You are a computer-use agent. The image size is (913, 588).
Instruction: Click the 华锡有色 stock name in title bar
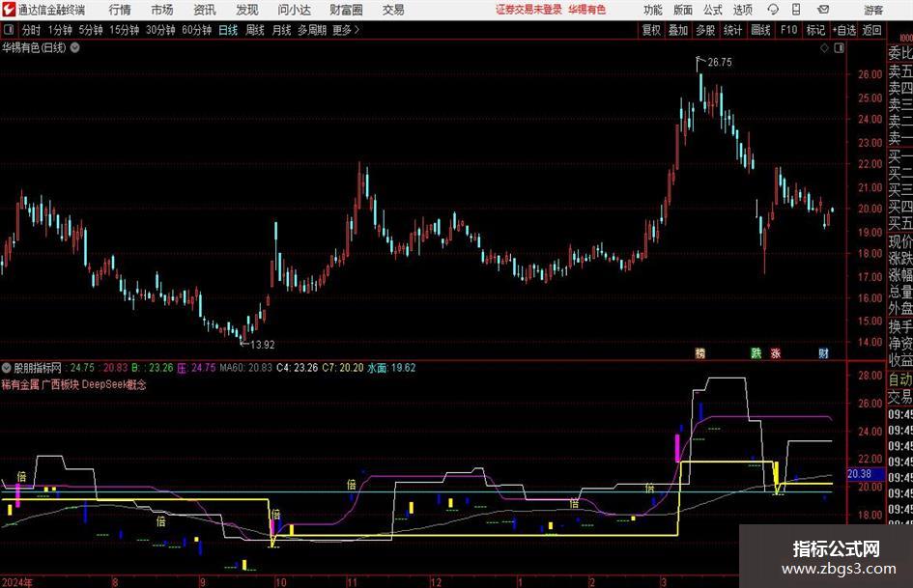[x=587, y=10]
